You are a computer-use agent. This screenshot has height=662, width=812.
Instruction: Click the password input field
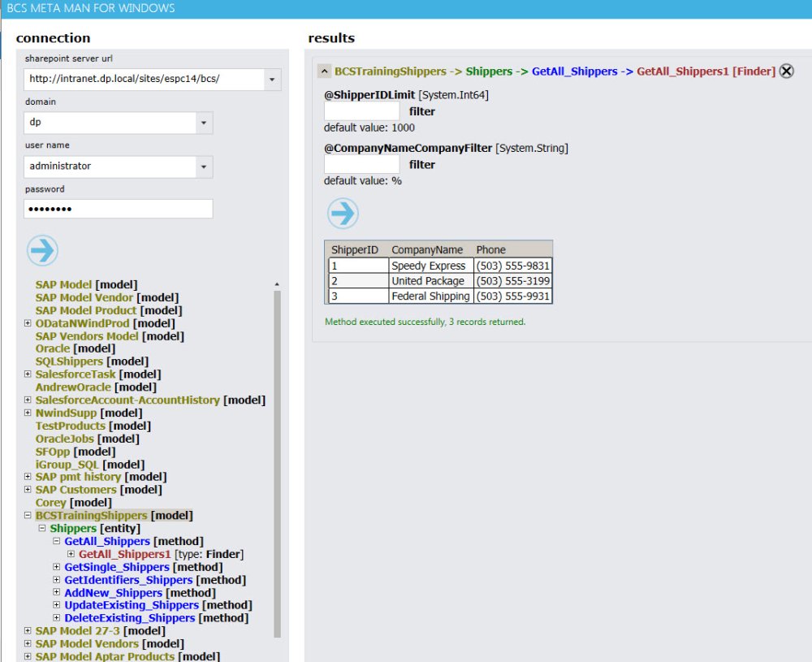pyautogui.click(x=118, y=209)
